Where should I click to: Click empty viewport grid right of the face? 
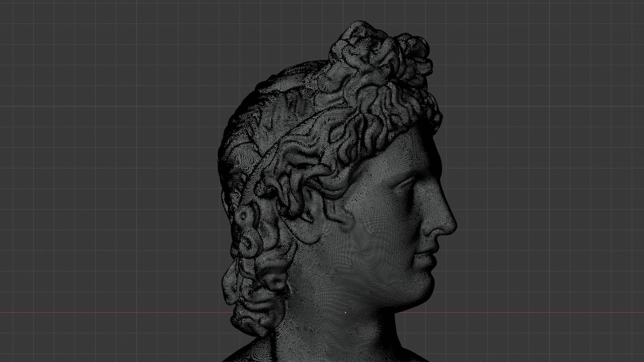pos(553,168)
